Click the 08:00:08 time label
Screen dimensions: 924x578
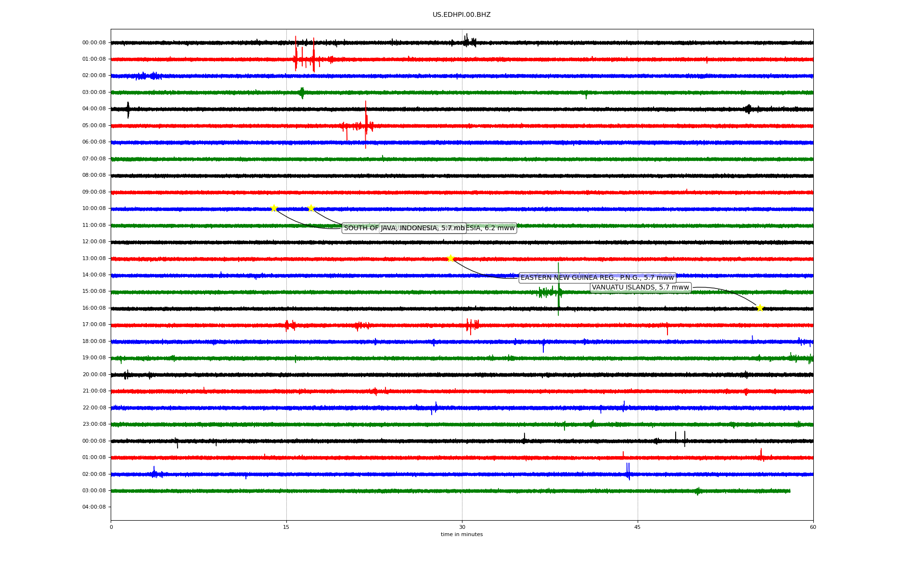coord(94,175)
